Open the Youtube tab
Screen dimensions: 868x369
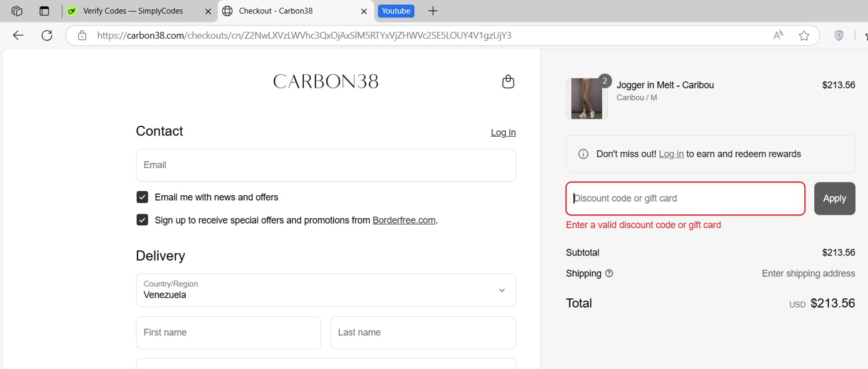pos(396,11)
